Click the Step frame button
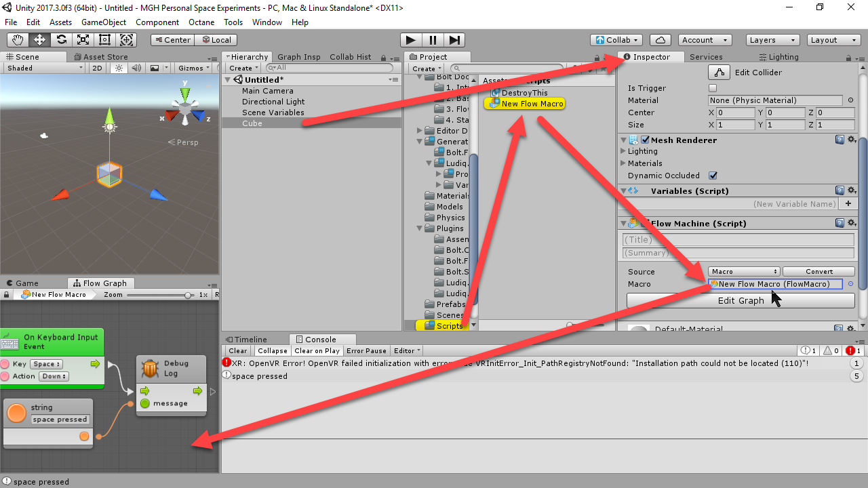This screenshot has width=868, height=488. tap(454, 40)
